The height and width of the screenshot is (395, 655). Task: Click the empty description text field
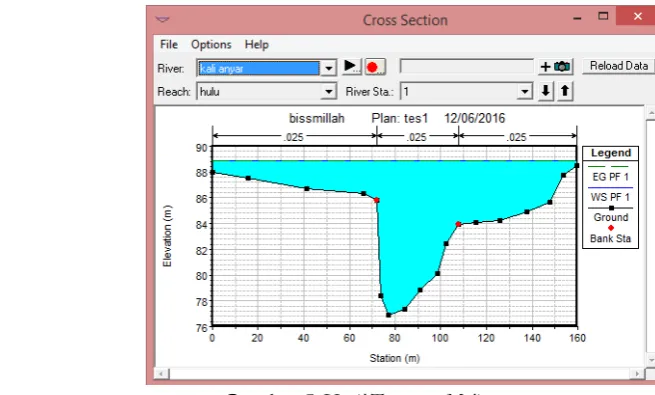point(467,66)
